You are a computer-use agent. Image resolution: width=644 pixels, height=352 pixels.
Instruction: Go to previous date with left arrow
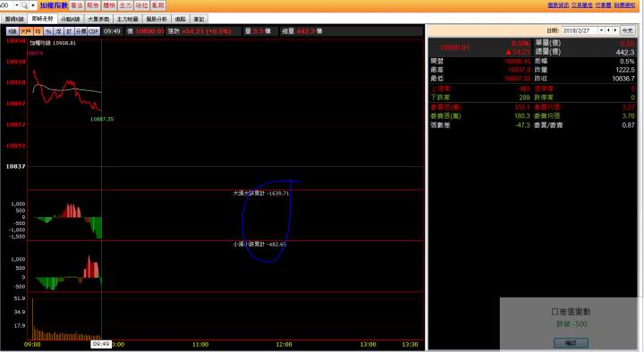click(608, 30)
